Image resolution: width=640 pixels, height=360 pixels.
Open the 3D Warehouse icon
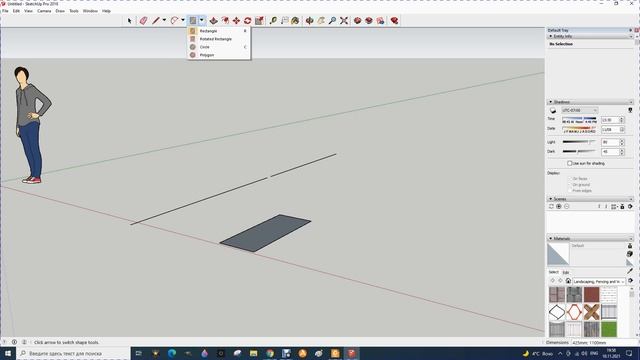point(358,20)
